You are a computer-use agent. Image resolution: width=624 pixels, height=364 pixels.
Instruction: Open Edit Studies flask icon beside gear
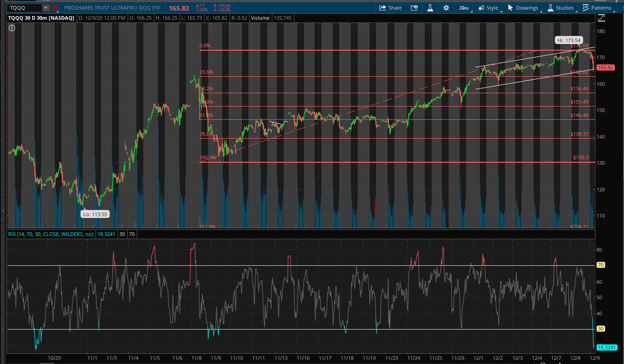click(x=430, y=8)
